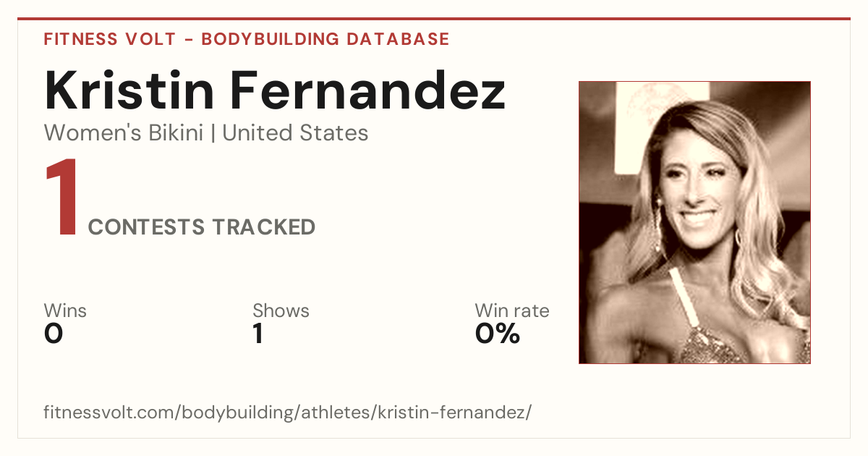Click the kristin-fernandez slug in the URL
The image size is (868, 456).
454,413
